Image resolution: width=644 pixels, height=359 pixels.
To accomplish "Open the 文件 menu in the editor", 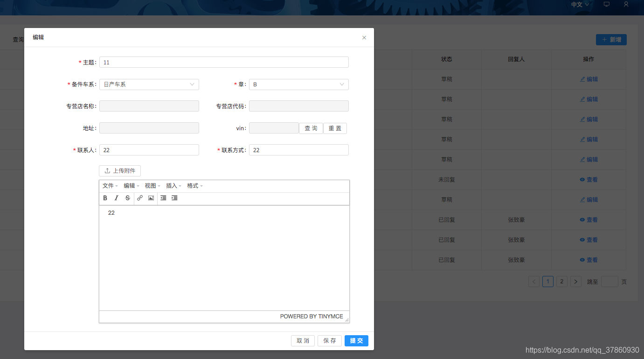I will (110, 186).
